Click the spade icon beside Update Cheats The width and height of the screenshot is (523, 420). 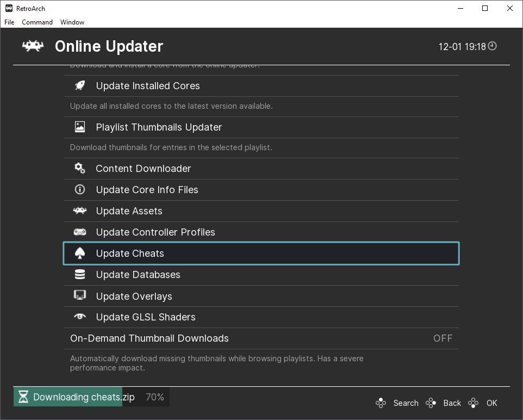(80, 254)
